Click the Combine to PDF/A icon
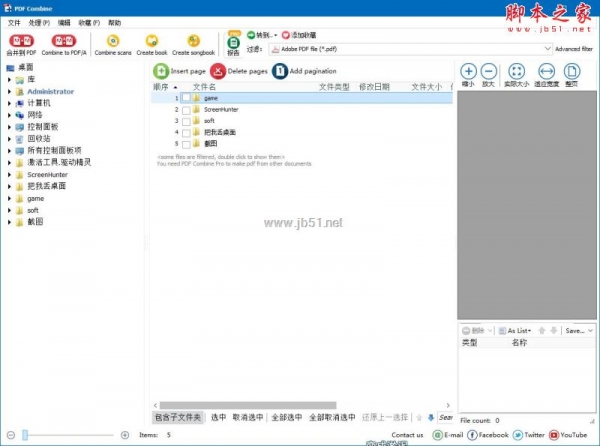600x446 pixels. click(64, 41)
